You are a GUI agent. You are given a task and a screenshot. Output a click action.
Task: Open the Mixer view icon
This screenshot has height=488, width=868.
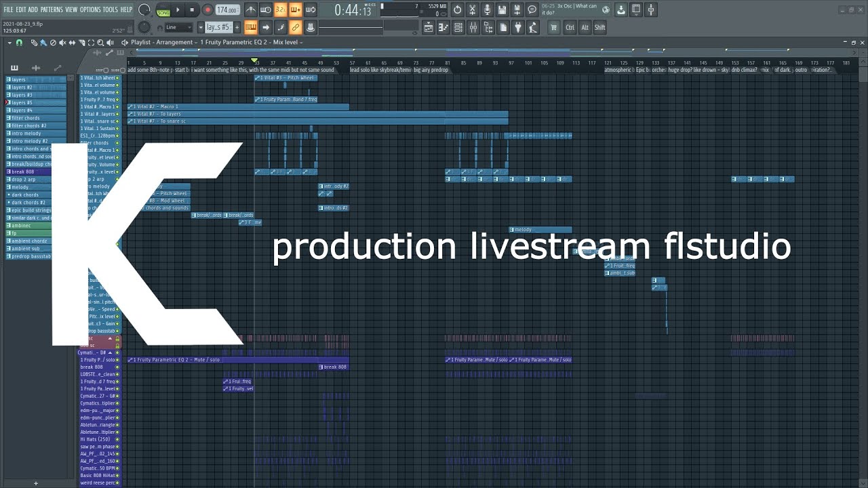(x=473, y=27)
